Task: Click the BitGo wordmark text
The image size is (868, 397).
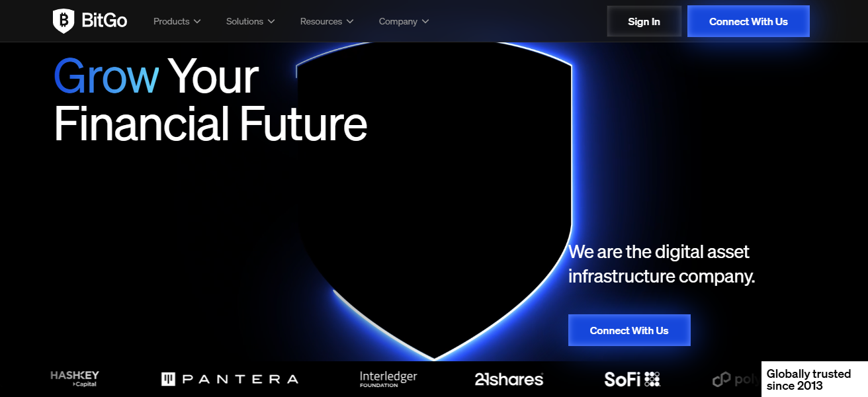Action: pos(105,21)
